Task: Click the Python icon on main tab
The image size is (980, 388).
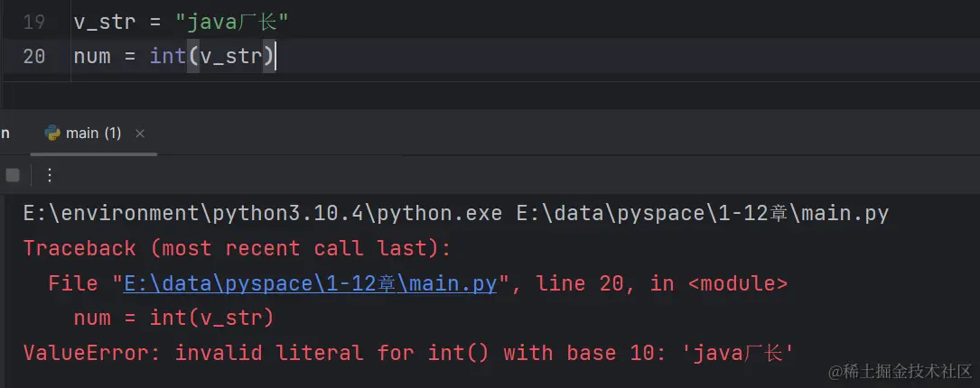Action: pyautogui.click(x=52, y=133)
